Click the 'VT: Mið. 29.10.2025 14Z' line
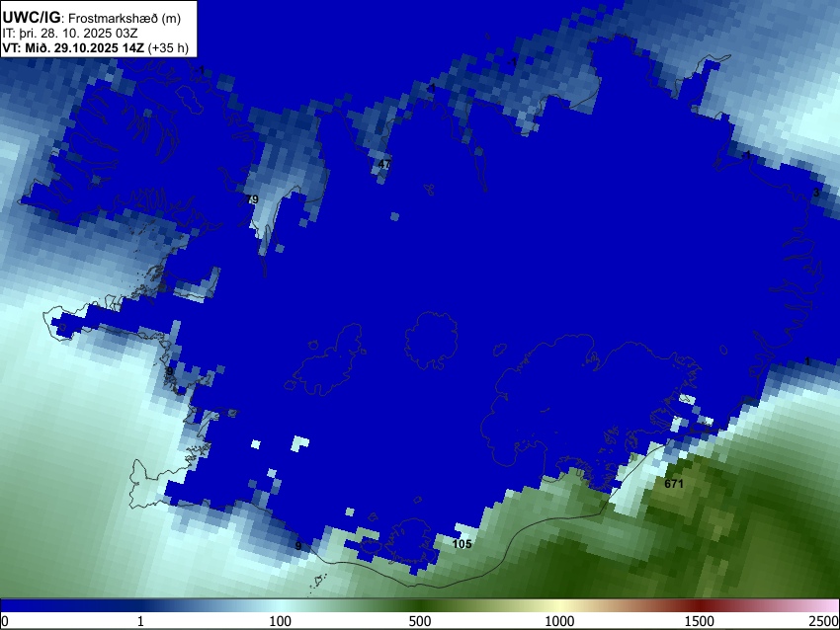Screen dimensions: 840x630 (73, 47)
